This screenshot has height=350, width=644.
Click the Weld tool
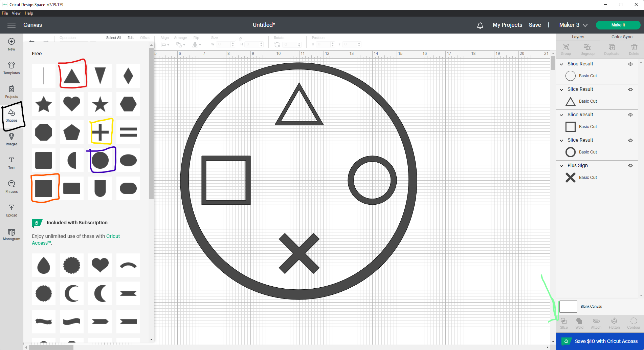click(x=579, y=323)
